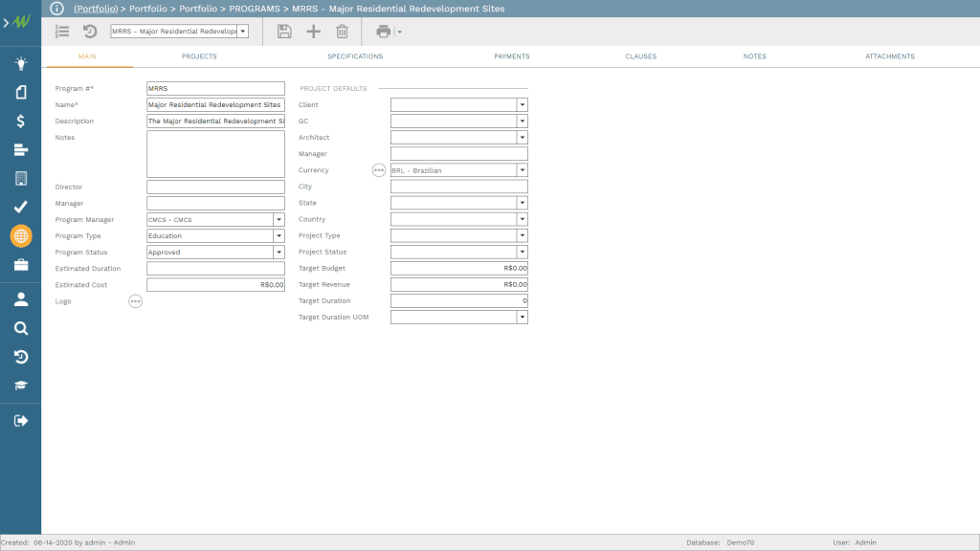
Task: Click the City input field
Action: (x=458, y=187)
